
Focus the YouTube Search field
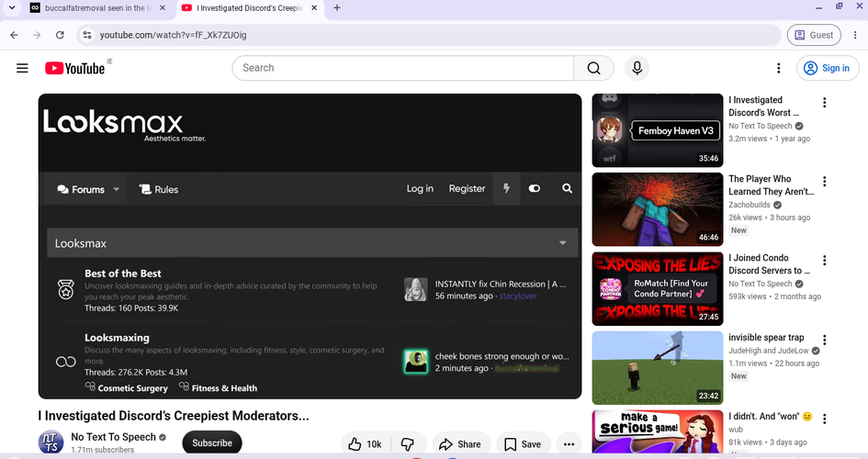tap(403, 68)
